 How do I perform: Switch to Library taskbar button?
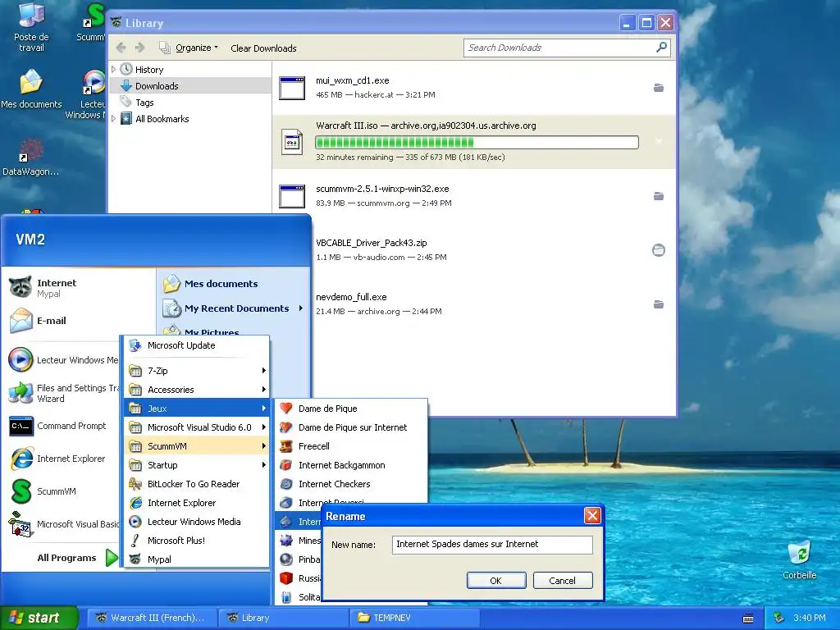coord(284,618)
